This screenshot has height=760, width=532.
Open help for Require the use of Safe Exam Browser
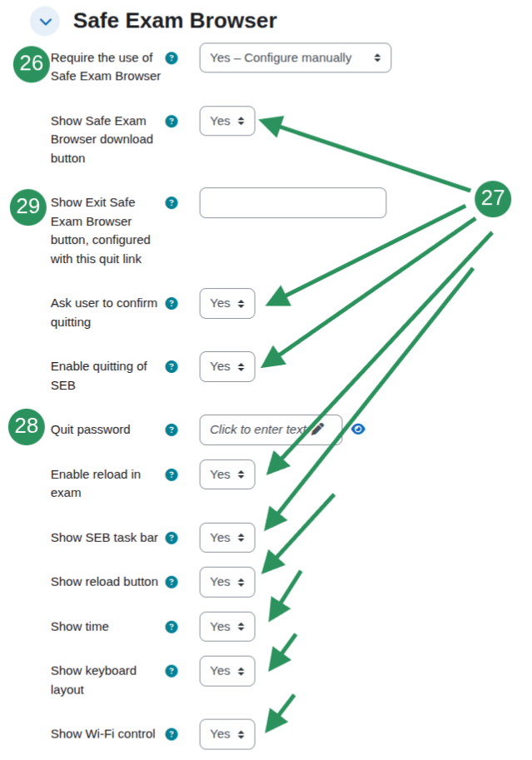pos(172,58)
